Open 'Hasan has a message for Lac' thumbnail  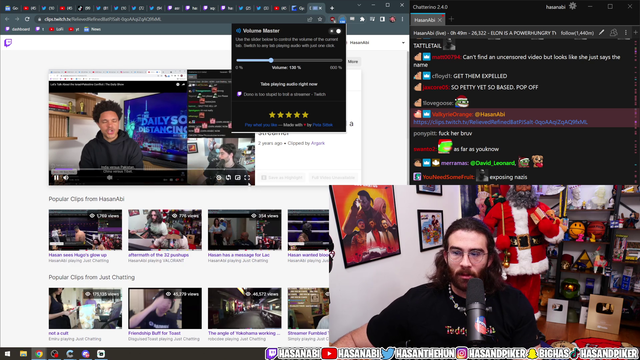click(x=244, y=230)
